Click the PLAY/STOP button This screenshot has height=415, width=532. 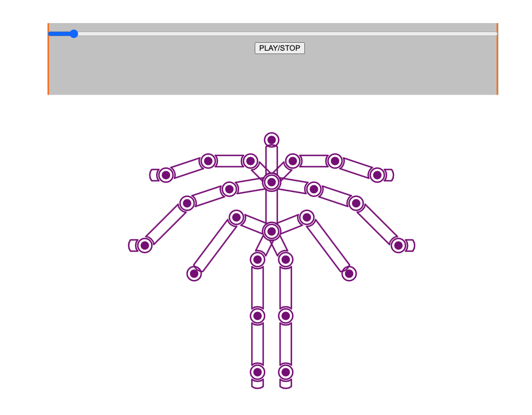point(280,48)
